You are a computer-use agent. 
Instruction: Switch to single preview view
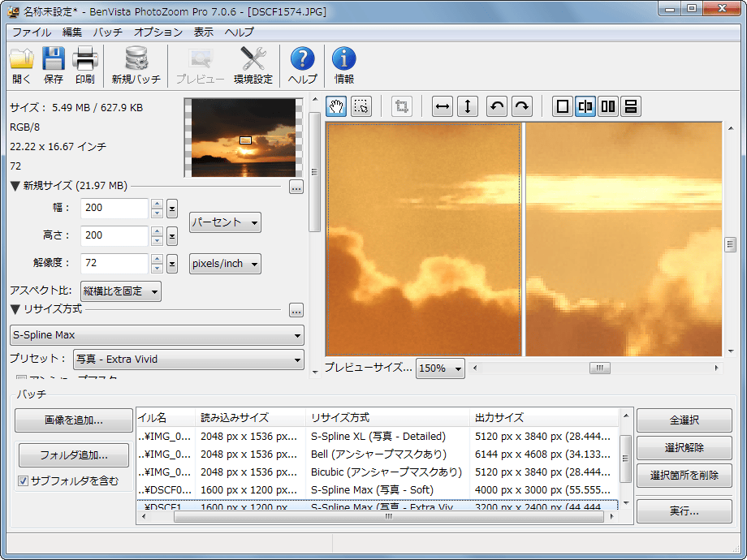563,106
